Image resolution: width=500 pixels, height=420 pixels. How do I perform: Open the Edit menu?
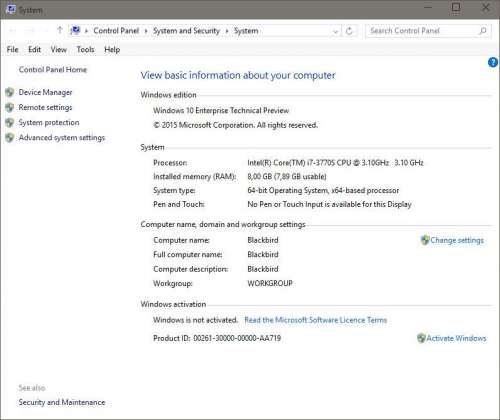click(35, 50)
